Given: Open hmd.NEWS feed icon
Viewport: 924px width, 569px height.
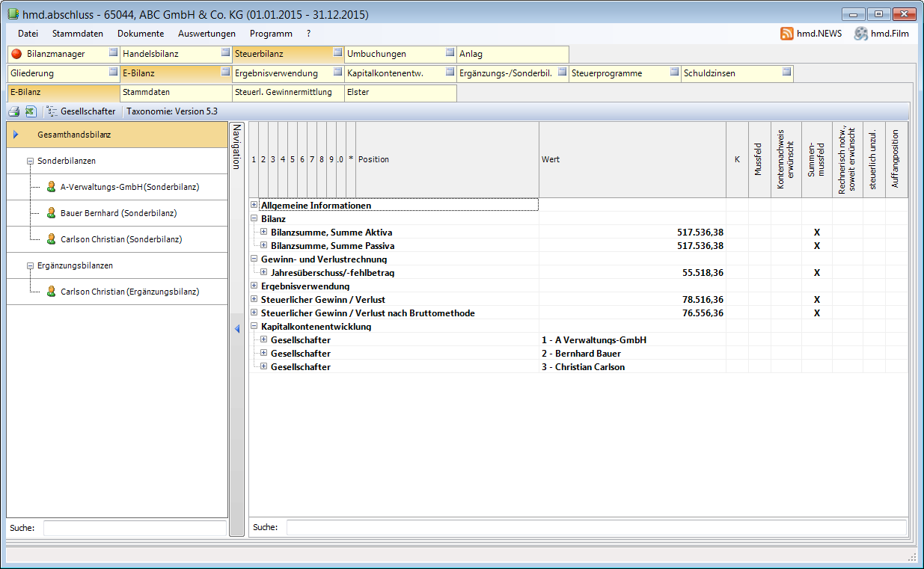Looking at the screenshot, I should click(x=786, y=34).
